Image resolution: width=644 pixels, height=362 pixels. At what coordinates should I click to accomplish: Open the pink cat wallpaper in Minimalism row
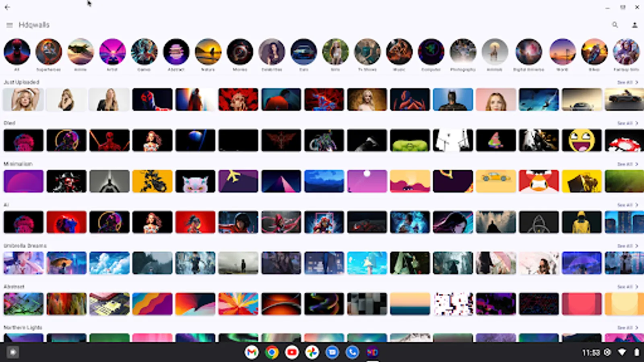click(x=195, y=181)
